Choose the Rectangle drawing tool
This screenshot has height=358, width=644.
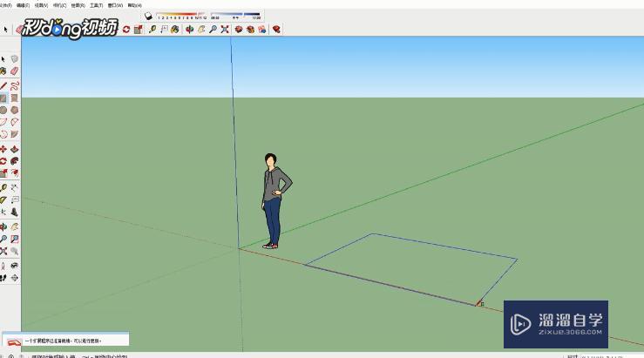pyautogui.click(x=3, y=98)
